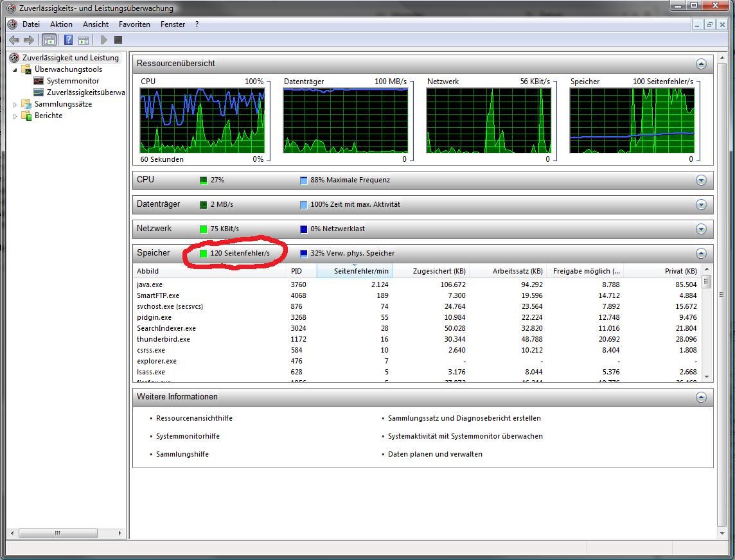The image size is (735, 560).
Task: Open the Fenster menu
Action: [x=173, y=24]
